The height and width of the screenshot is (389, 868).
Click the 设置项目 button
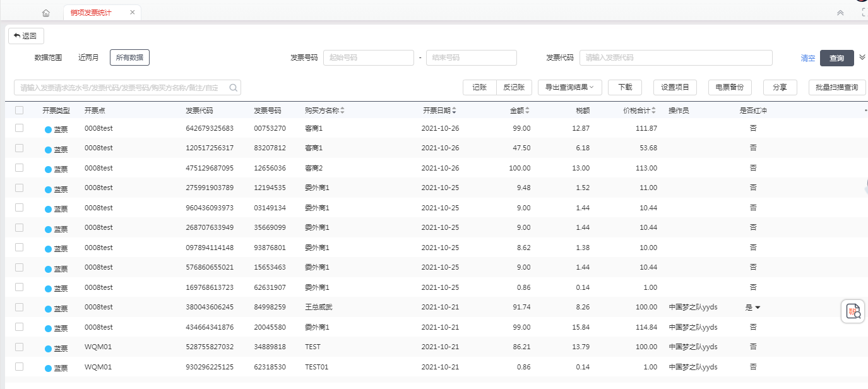click(x=675, y=88)
